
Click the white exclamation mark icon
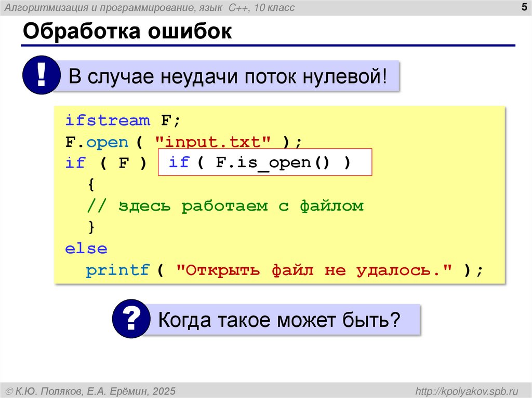tap(41, 74)
